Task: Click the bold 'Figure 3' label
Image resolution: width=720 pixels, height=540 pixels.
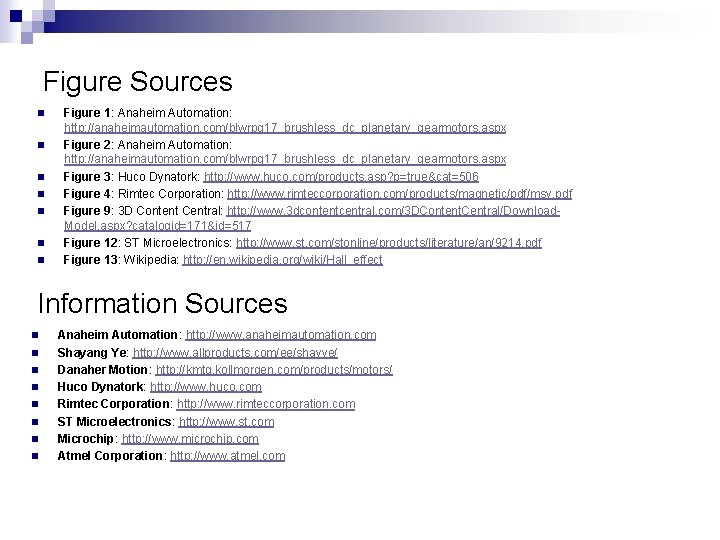Action: tap(87, 177)
